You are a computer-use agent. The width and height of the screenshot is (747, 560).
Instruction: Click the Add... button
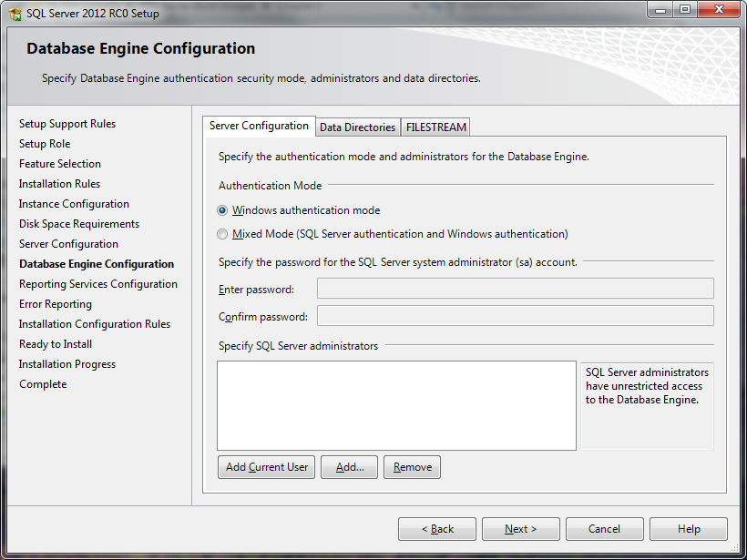349,467
